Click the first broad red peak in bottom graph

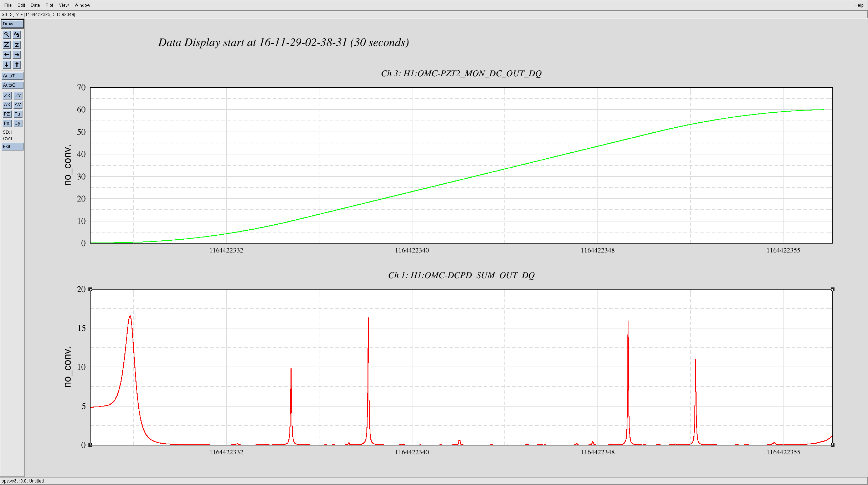point(130,317)
